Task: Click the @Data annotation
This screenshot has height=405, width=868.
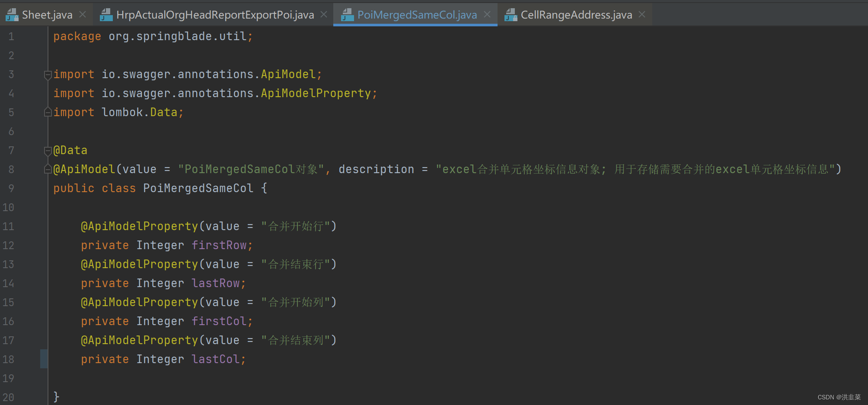Action: click(x=70, y=151)
